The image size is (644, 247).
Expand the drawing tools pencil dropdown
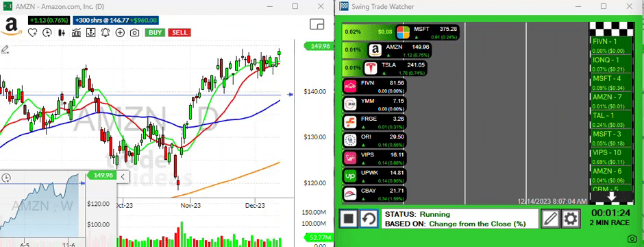click(5, 50)
